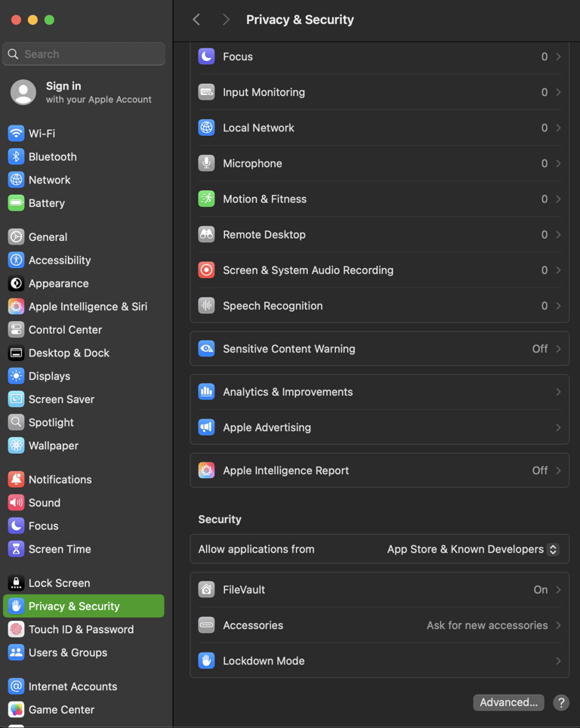The width and height of the screenshot is (580, 728).
Task: Click the Apple Intelligence Report "Off" value
Action: coord(540,470)
